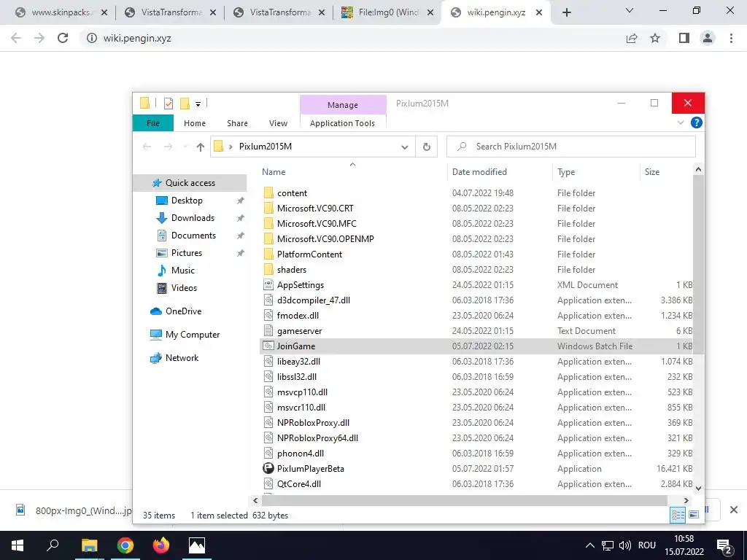Click the horizontal scrollbar of file list
747x560 pixels.
click(x=465, y=500)
